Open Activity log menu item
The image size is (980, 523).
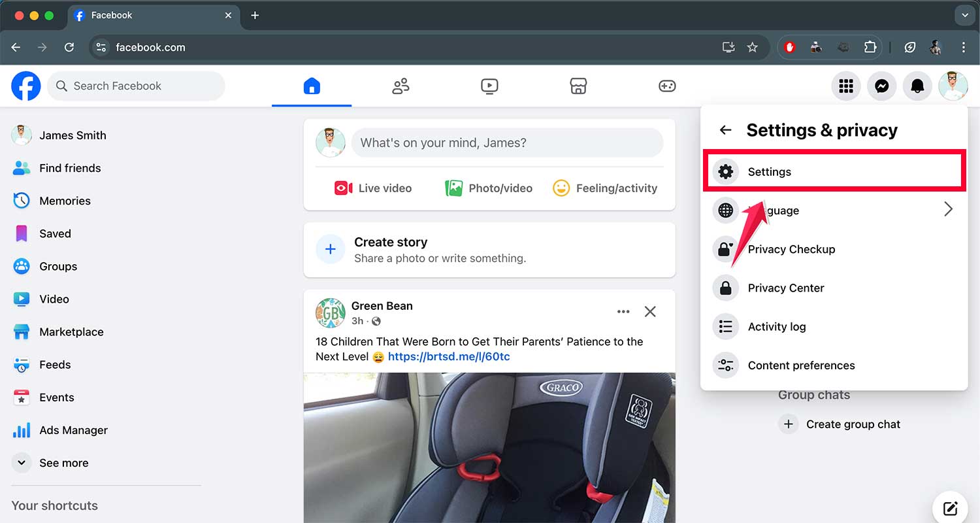coord(776,327)
